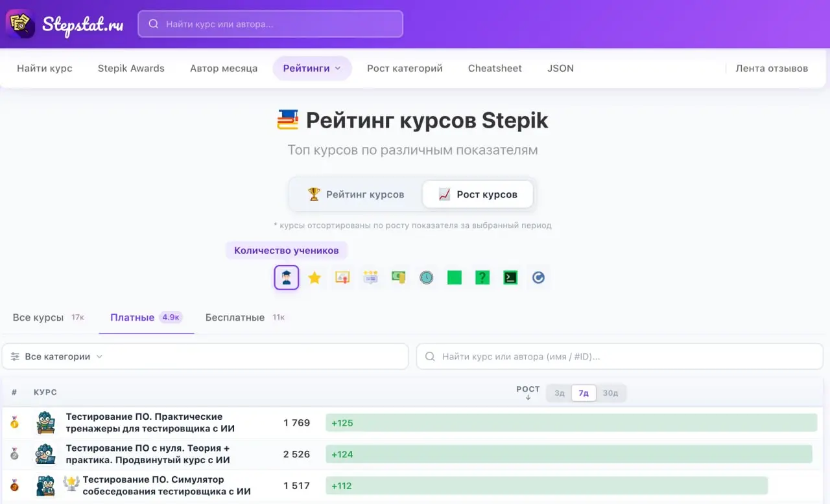This screenshot has width=830, height=504.
Task: Open Лента отзывов
Action: coord(772,68)
